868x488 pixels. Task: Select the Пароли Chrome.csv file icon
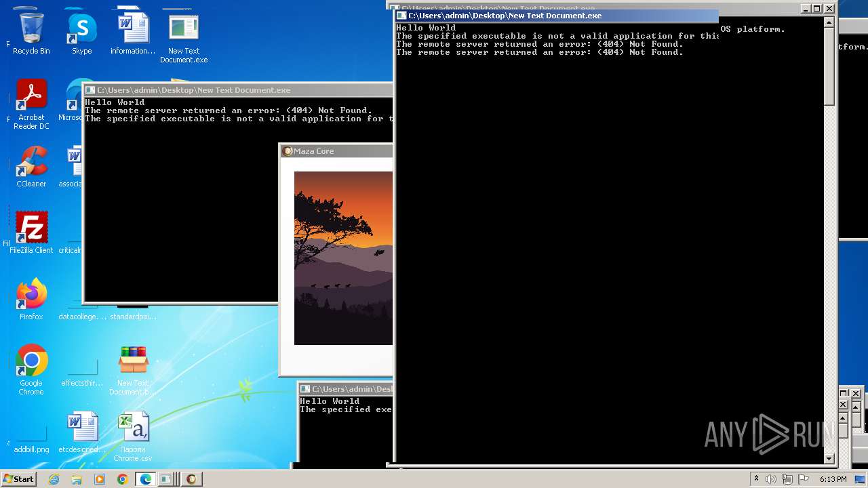pos(133,436)
